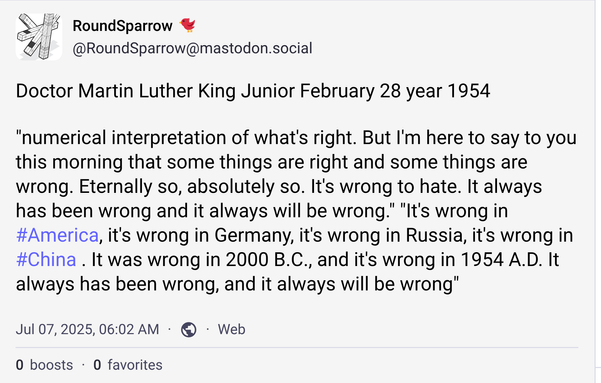Click the Jul 07, 2025 timestamp
The height and width of the screenshot is (383, 601).
coord(87,329)
